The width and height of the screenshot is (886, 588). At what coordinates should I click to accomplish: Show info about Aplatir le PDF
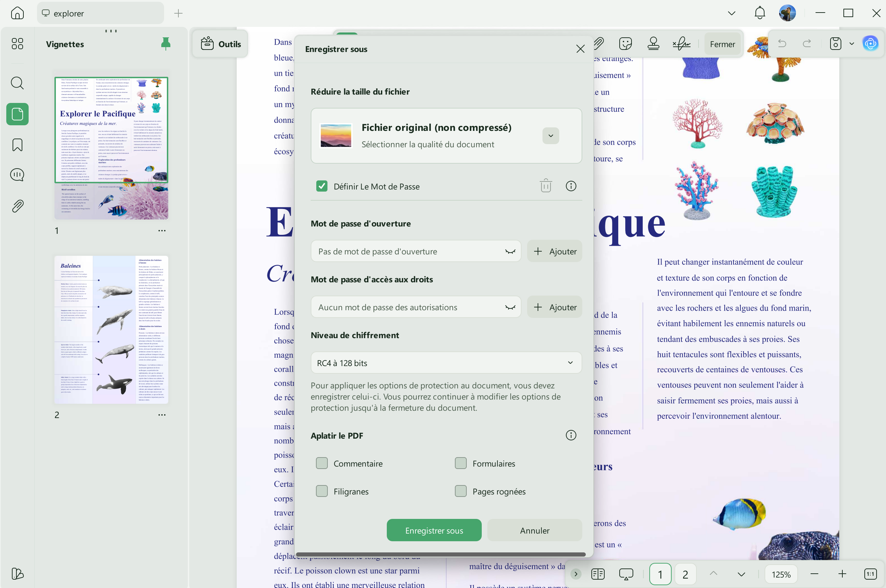pos(571,435)
